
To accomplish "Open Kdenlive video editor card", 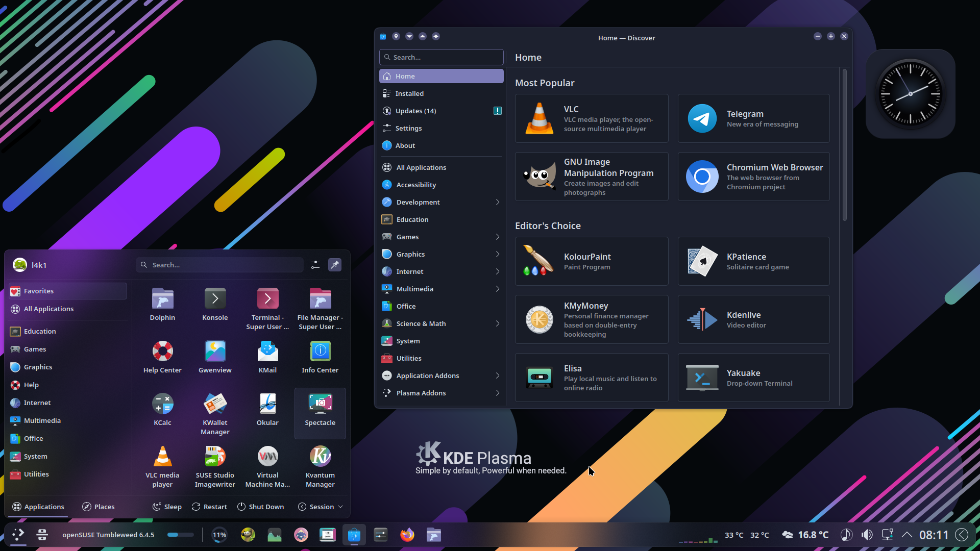I will pos(754,319).
